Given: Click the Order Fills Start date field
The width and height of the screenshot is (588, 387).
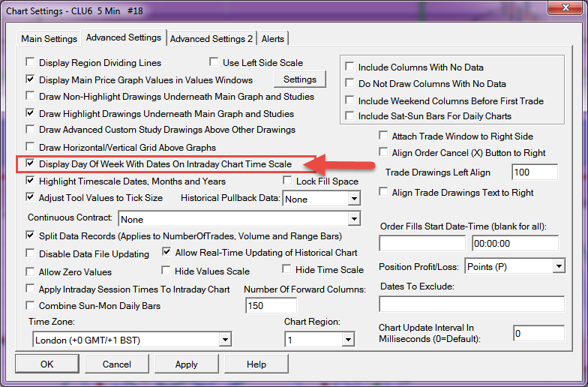Looking at the screenshot, I should 422,243.
